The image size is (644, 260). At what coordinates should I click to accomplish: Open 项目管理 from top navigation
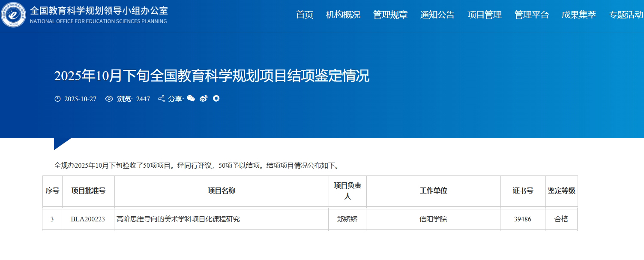pos(485,15)
